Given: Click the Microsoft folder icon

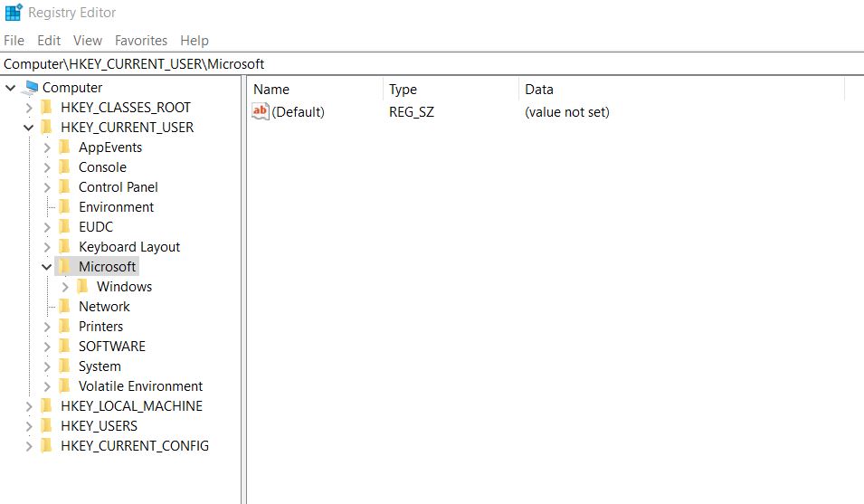Looking at the screenshot, I should point(64,267).
